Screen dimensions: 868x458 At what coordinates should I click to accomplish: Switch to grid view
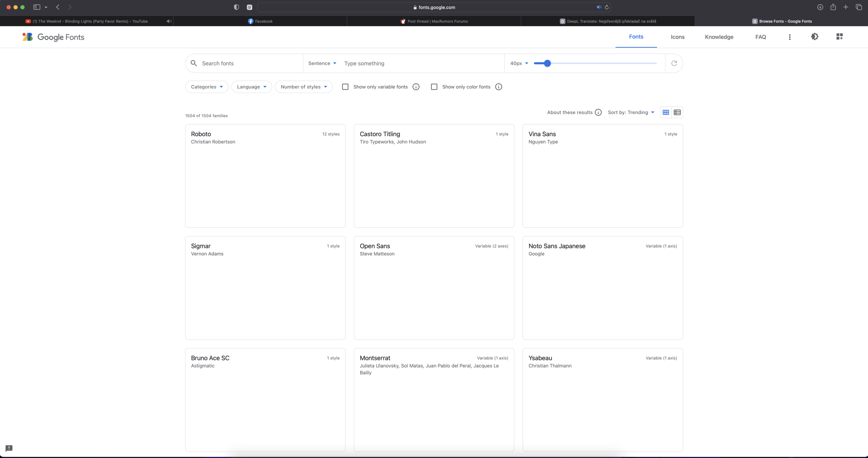point(666,112)
